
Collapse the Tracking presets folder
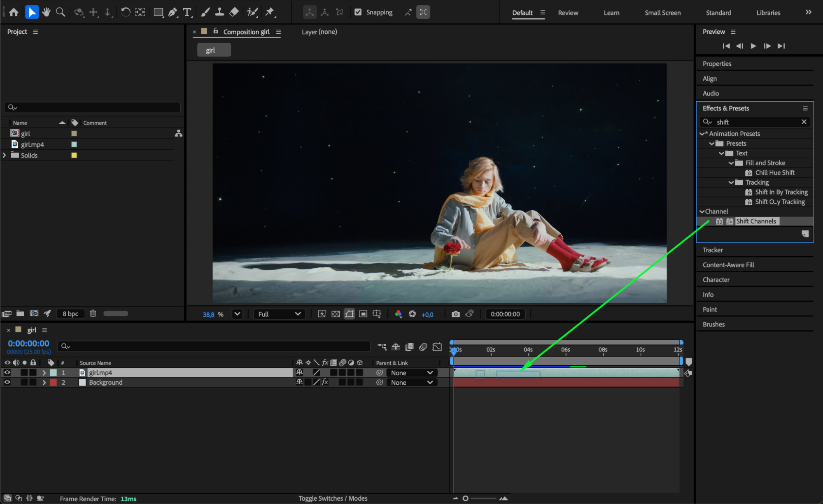point(731,182)
